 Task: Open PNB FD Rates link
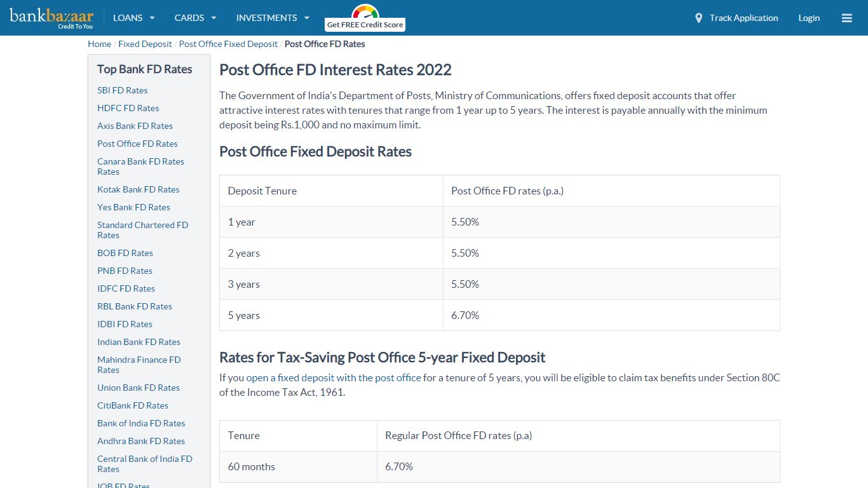pos(125,271)
